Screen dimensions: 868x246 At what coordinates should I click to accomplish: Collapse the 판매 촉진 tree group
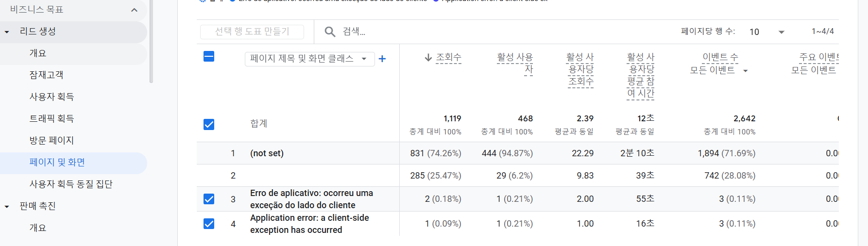coord(7,207)
